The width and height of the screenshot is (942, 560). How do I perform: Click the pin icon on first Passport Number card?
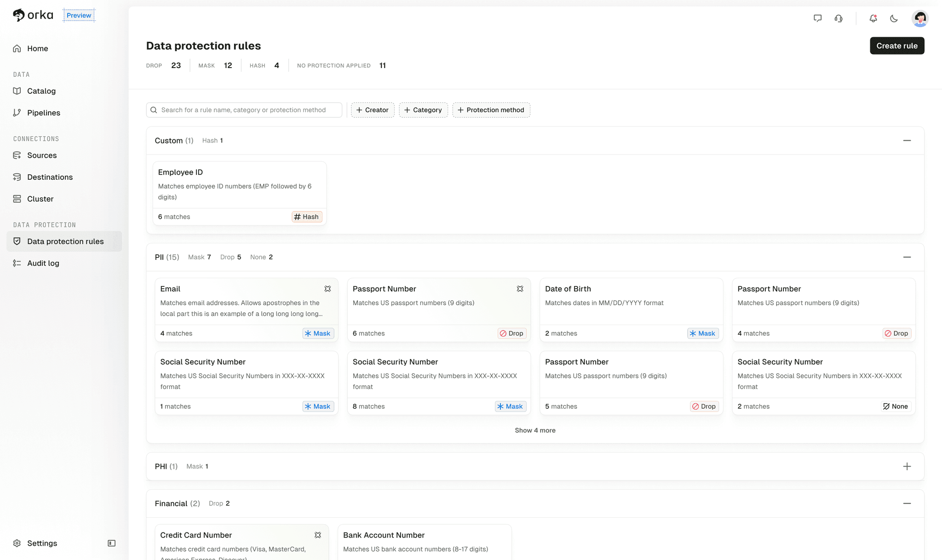tap(520, 289)
